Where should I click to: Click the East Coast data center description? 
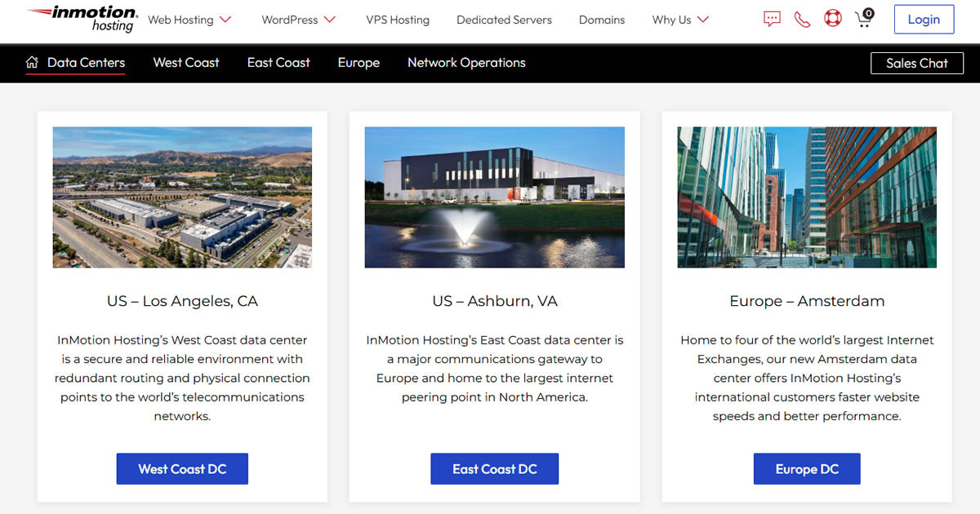tap(495, 369)
